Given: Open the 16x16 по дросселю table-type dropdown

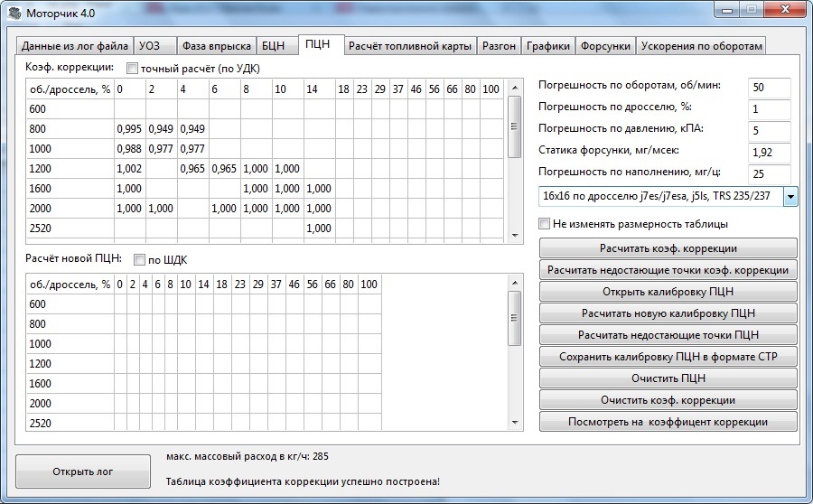Looking at the screenshot, I should point(790,197).
